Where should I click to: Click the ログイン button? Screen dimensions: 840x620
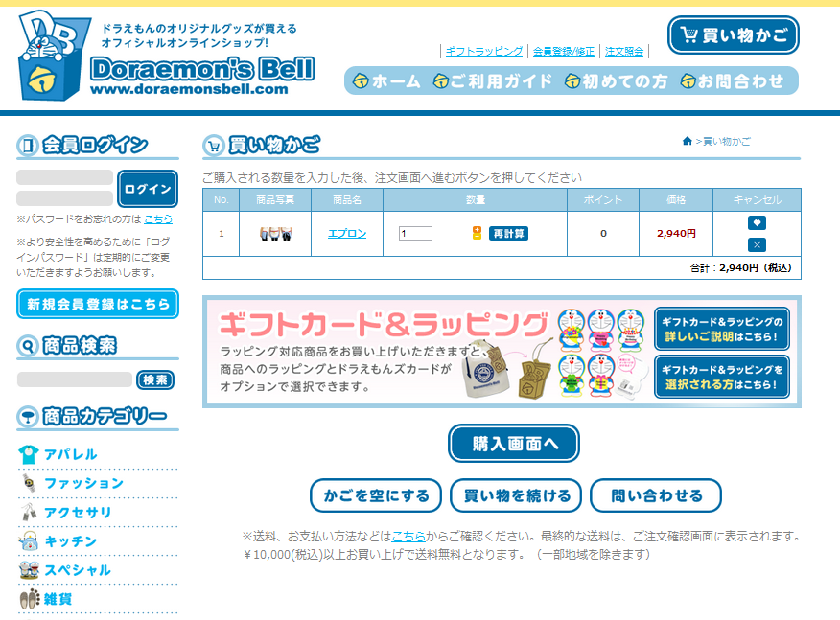coord(148,189)
